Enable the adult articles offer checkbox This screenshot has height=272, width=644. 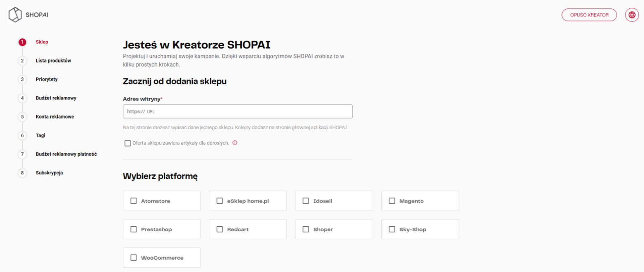127,143
